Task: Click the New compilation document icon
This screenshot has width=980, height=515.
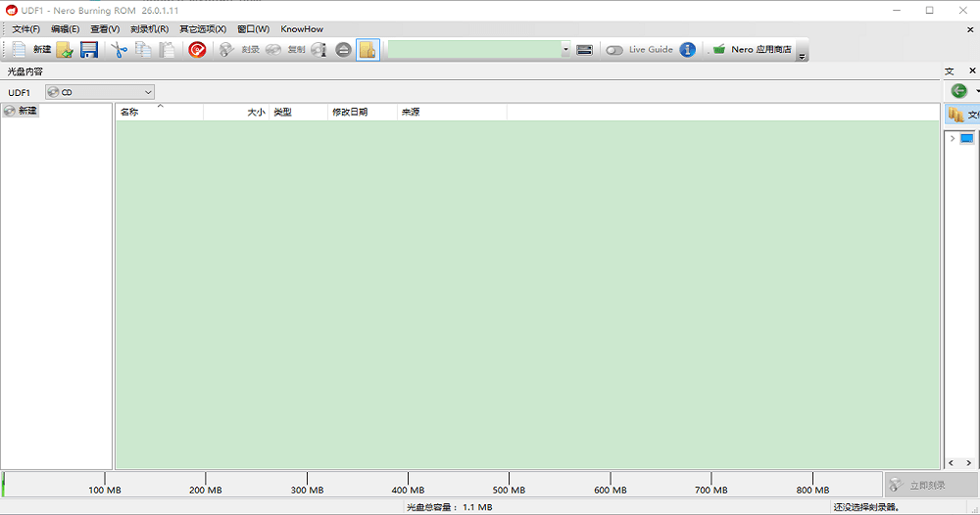Action: [x=20, y=49]
